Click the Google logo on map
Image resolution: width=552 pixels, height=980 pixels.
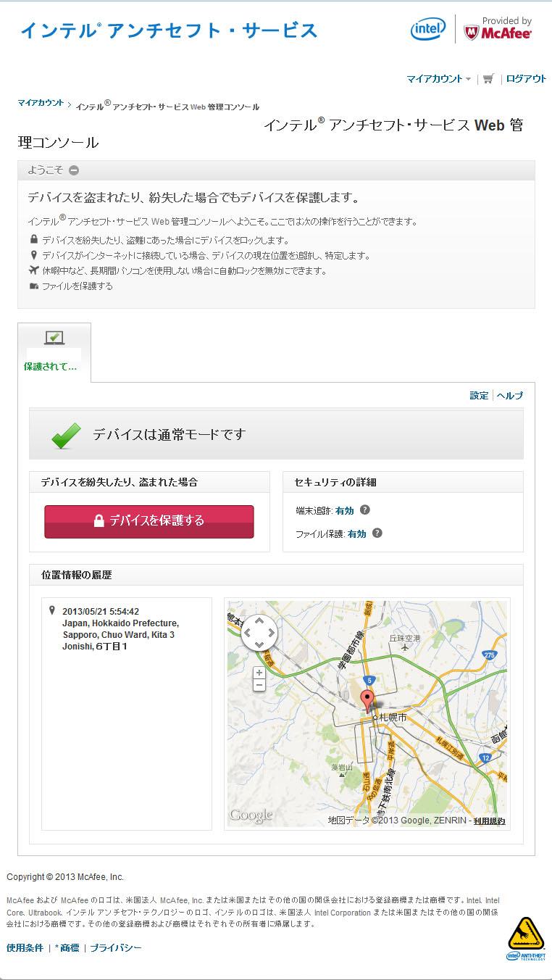pyautogui.click(x=251, y=815)
